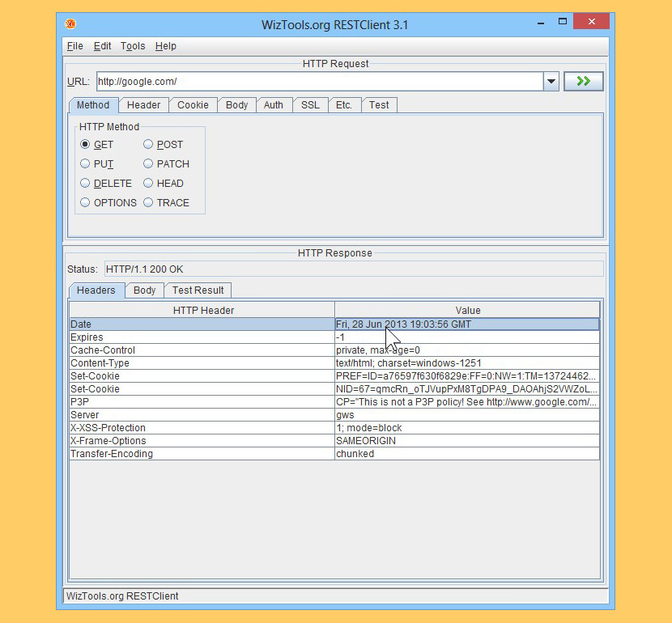Pick the OPTIONS radio button

tap(85, 203)
